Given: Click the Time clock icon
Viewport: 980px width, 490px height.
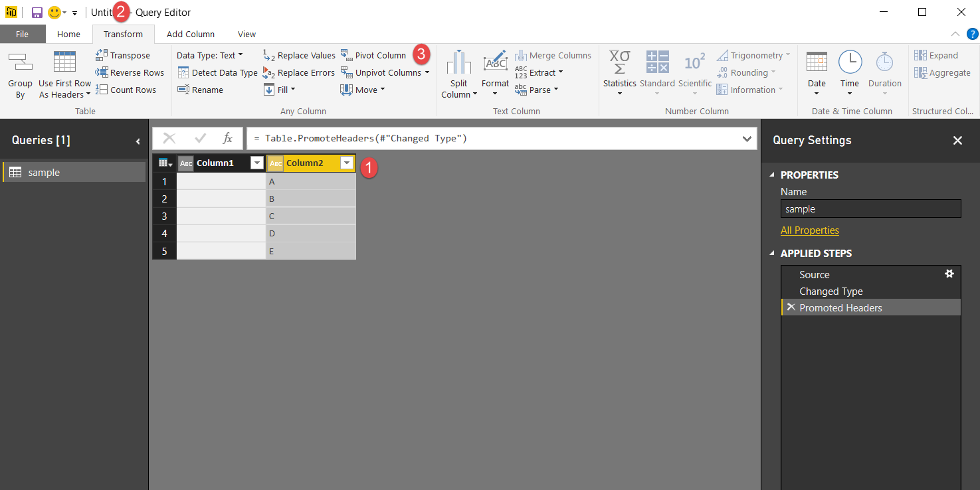Looking at the screenshot, I should tap(850, 62).
